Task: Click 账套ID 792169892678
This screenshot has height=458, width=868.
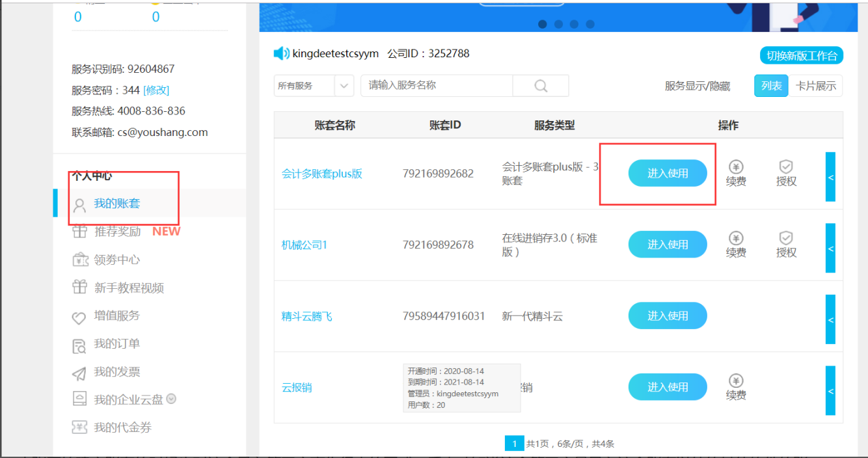Action: coord(439,245)
